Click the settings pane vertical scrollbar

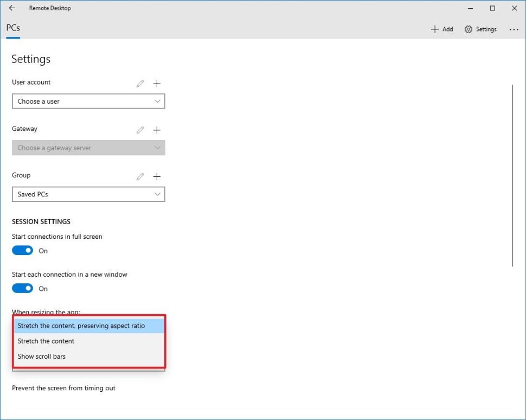click(x=512, y=176)
